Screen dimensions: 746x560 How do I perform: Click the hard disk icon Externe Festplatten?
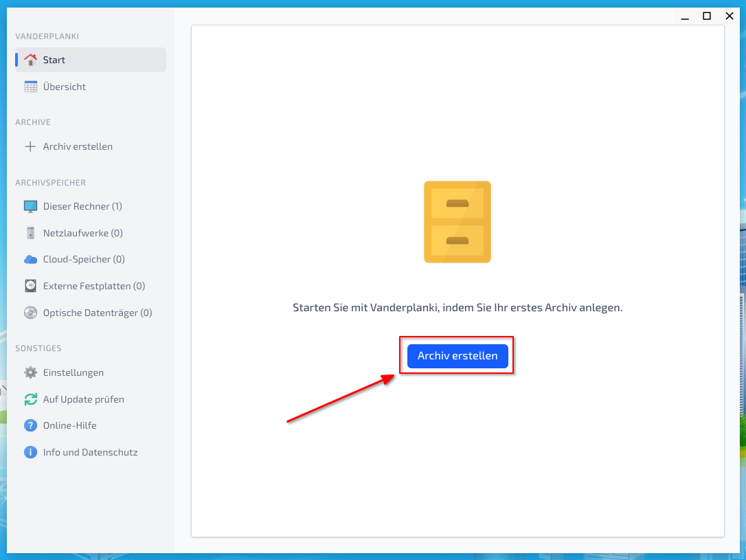click(30, 286)
